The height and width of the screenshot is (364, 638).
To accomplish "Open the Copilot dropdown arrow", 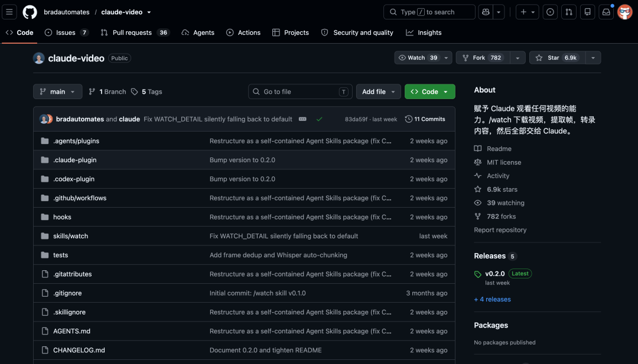I will point(499,12).
